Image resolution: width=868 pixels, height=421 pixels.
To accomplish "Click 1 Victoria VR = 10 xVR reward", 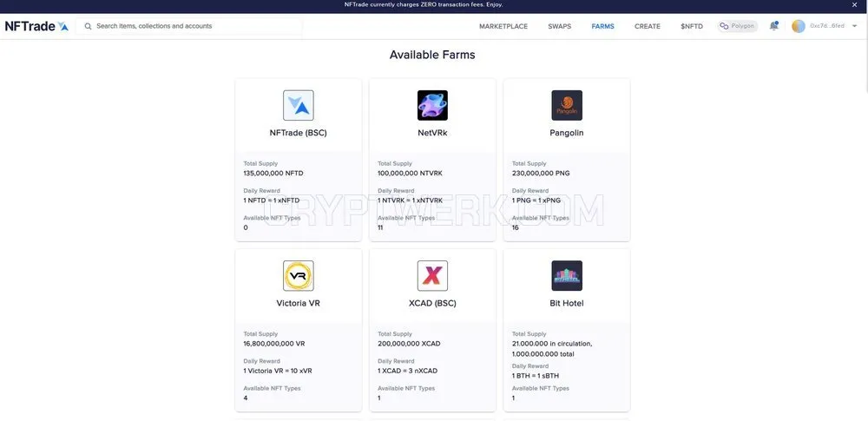I will (278, 372).
